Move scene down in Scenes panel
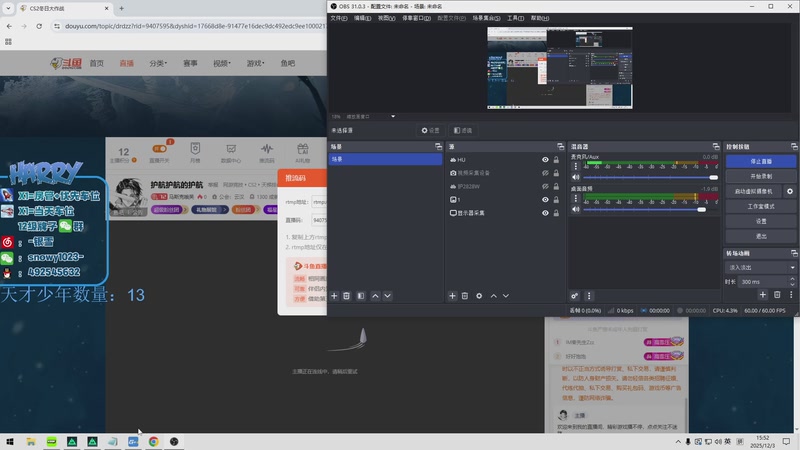Screen dimensions: 800x450 [x=388, y=296]
